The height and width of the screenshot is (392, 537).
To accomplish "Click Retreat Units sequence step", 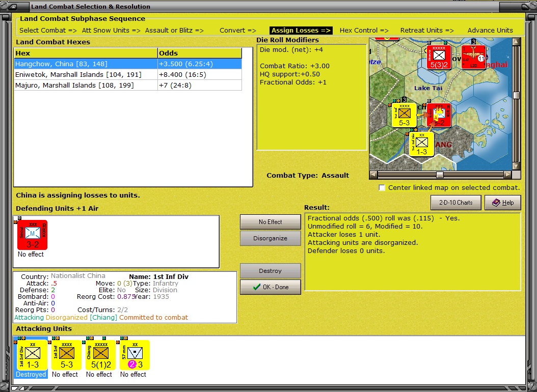I will click(x=427, y=30).
